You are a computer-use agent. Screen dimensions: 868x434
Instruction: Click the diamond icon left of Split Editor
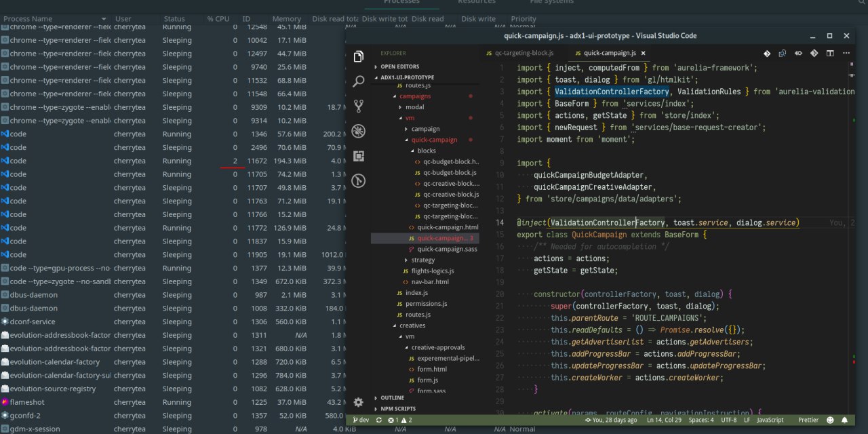[x=814, y=53]
